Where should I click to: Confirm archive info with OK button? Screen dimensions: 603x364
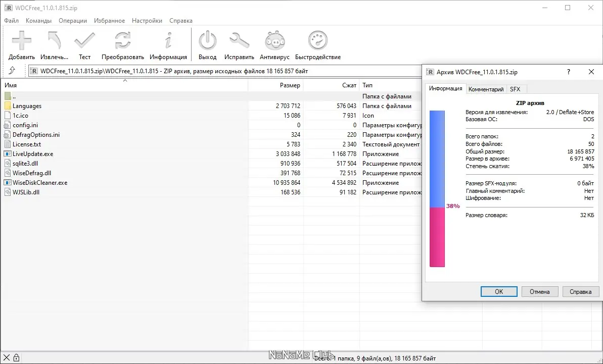(x=498, y=291)
